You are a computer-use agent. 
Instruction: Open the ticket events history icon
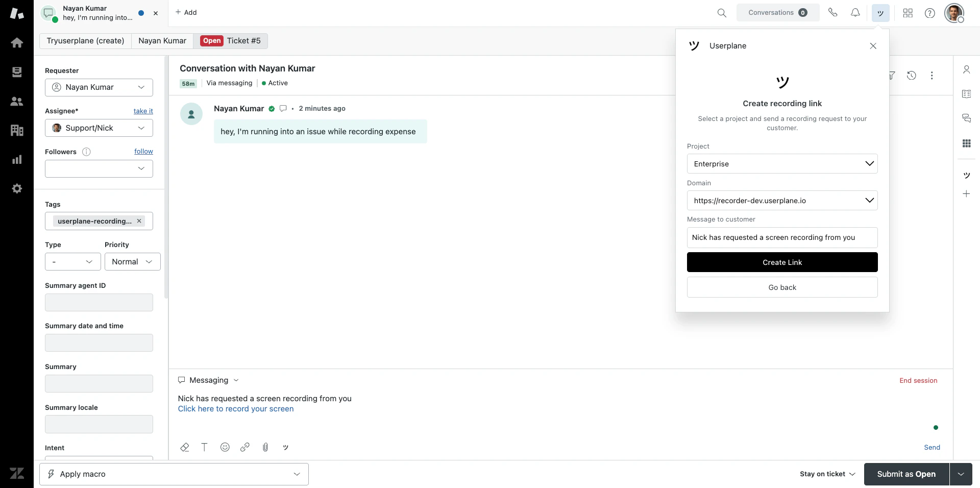click(912, 76)
